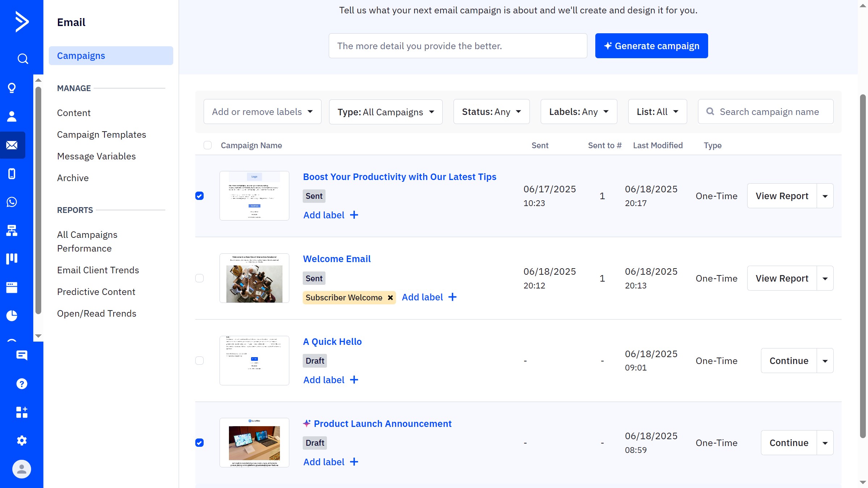Uncheck the Boost Your Productivity campaign checkbox

coord(200,196)
